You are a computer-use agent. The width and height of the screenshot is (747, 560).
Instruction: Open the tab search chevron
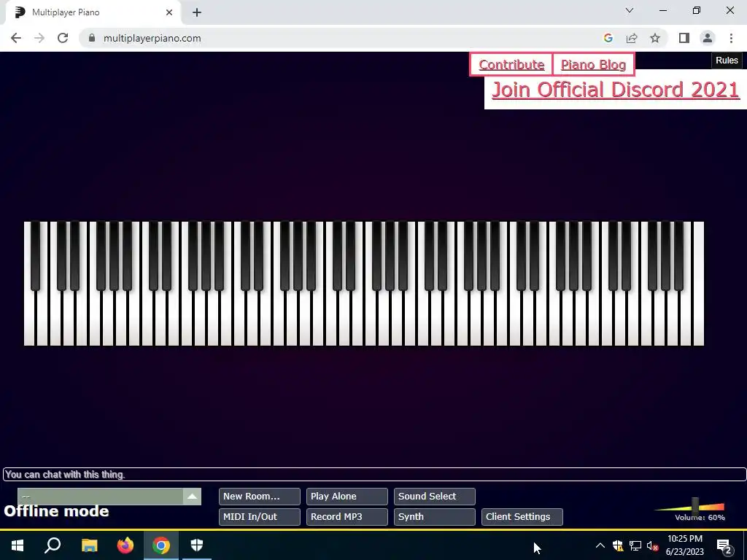tap(630, 10)
